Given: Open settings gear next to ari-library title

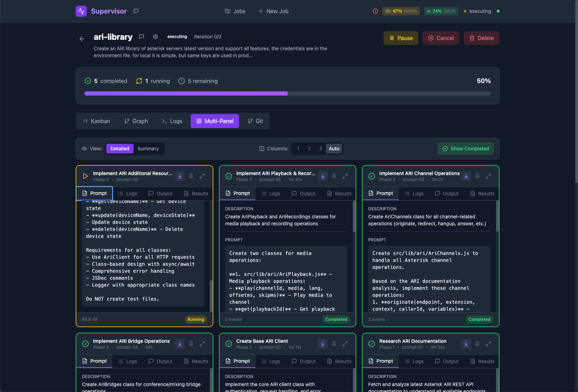Looking at the screenshot, I should coord(155,37).
